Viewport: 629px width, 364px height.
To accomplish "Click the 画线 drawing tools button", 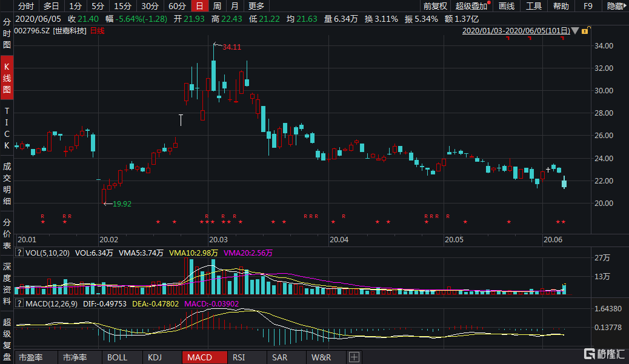I will (506, 6).
